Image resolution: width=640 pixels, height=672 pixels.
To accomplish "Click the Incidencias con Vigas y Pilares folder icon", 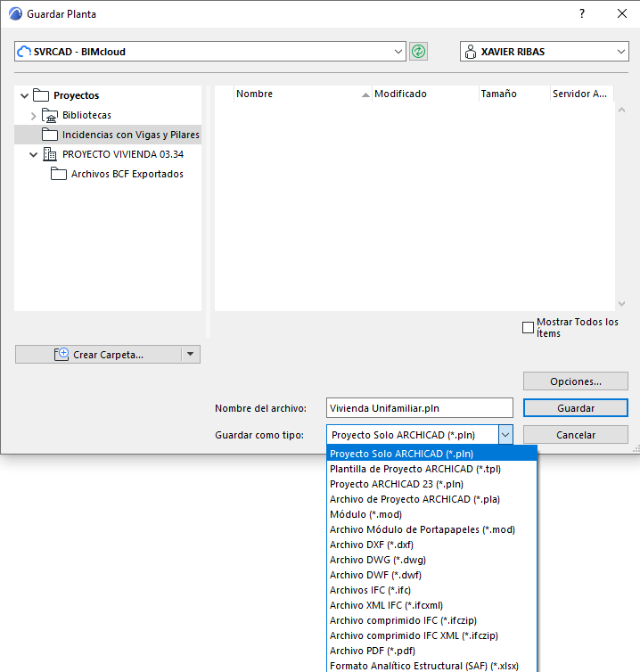I will [50, 135].
